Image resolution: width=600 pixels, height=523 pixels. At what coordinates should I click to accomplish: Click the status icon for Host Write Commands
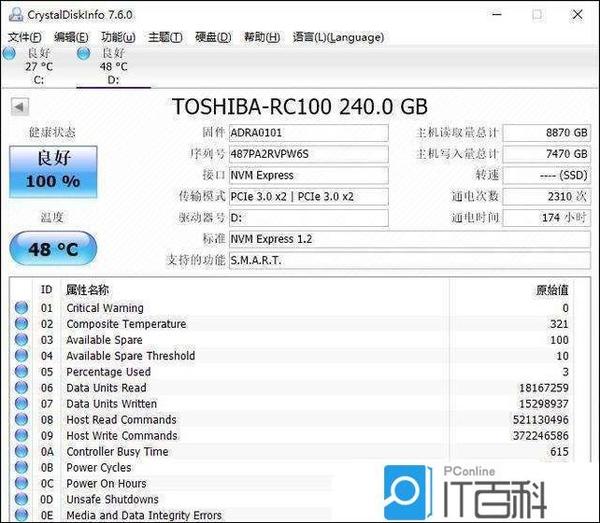(21, 435)
